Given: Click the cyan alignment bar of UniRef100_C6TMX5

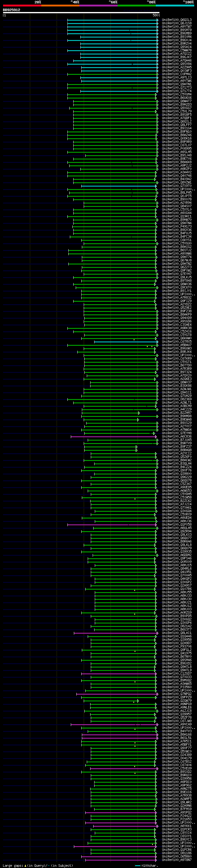Looking at the screenshot, I should coord(126,342).
